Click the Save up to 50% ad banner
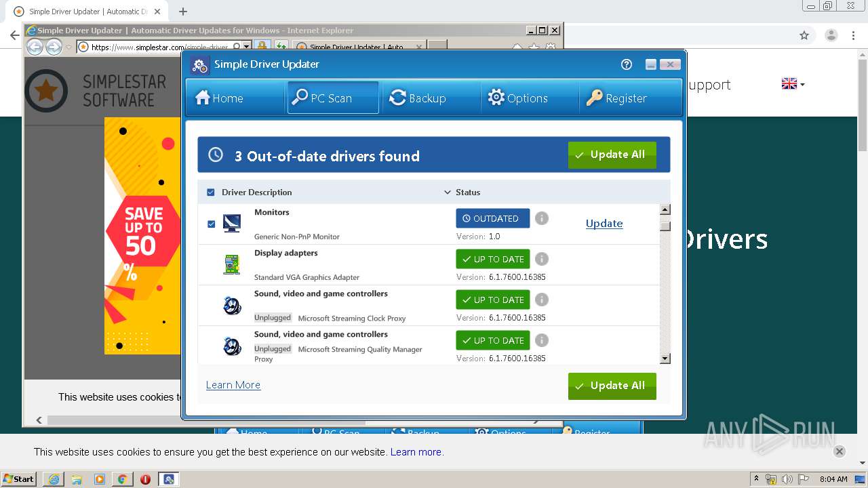This screenshot has height=488, width=868. [142, 235]
